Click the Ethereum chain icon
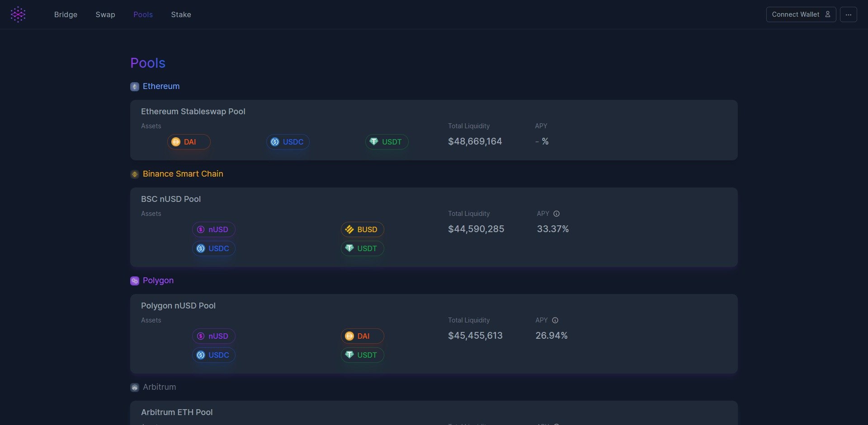This screenshot has height=425, width=868. coord(135,87)
